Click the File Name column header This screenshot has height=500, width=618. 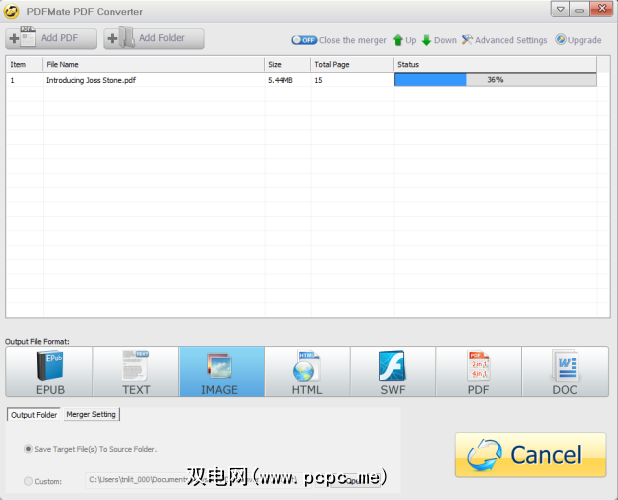(153, 65)
